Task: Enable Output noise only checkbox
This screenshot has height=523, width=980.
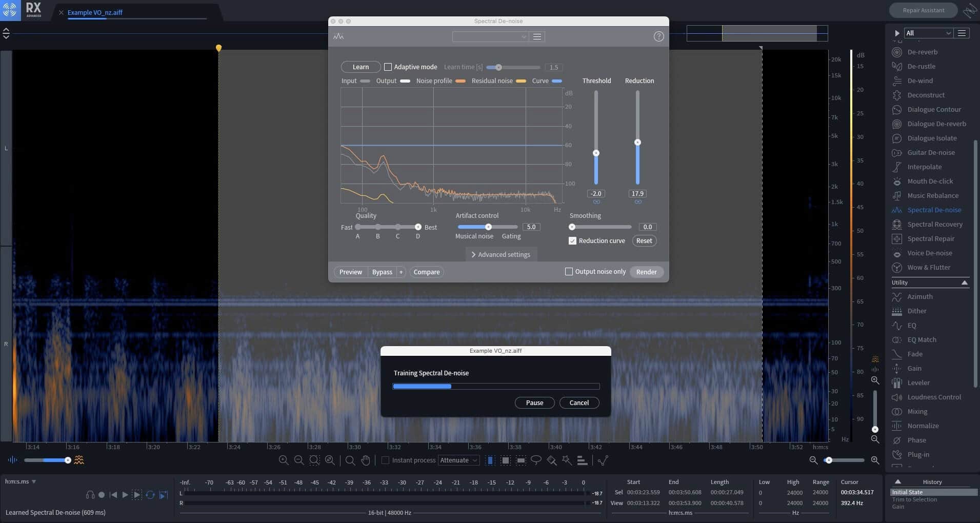Action: 569,272
